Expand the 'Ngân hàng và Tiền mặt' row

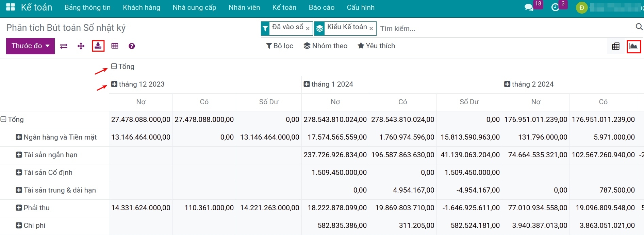click(56, 137)
